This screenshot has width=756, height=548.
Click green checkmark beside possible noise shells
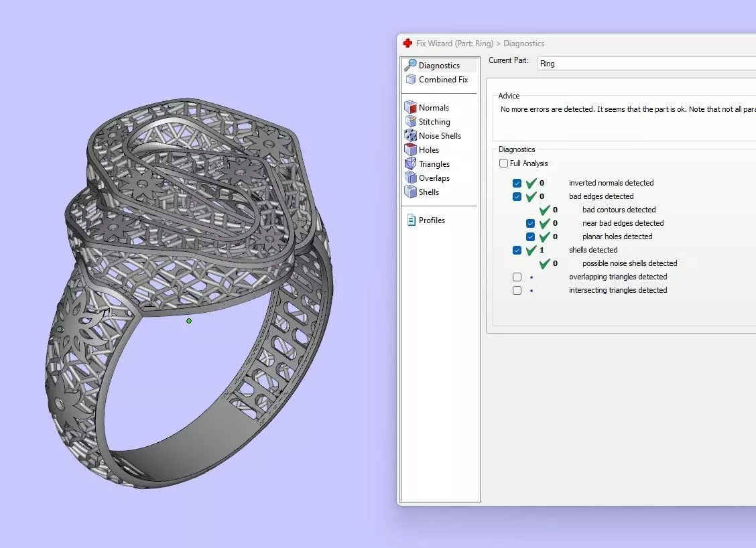(x=544, y=263)
